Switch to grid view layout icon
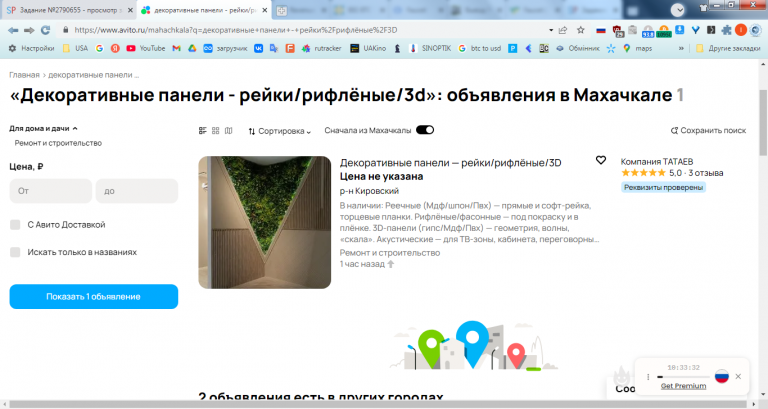 pyautogui.click(x=216, y=131)
